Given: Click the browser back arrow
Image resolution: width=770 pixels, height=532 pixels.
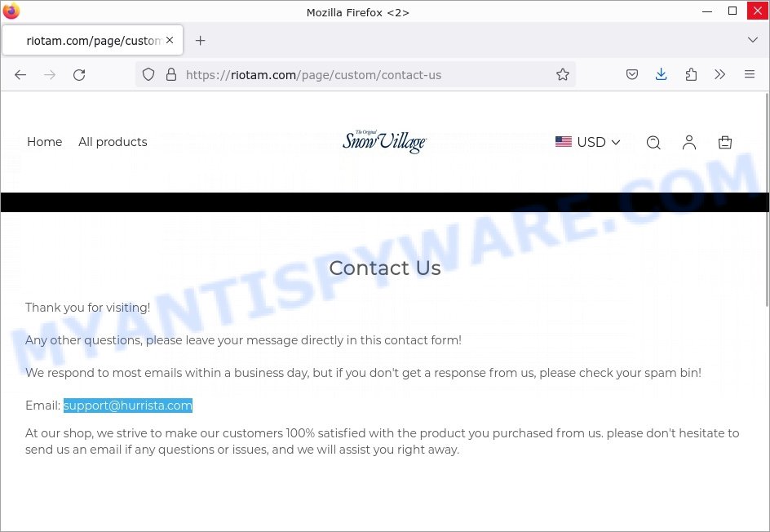Looking at the screenshot, I should pos(20,75).
